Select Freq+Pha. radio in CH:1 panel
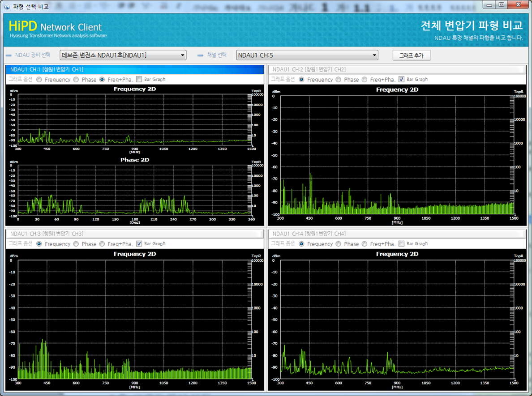Viewport: 532px width, 396px height. click(x=102, y=79)
